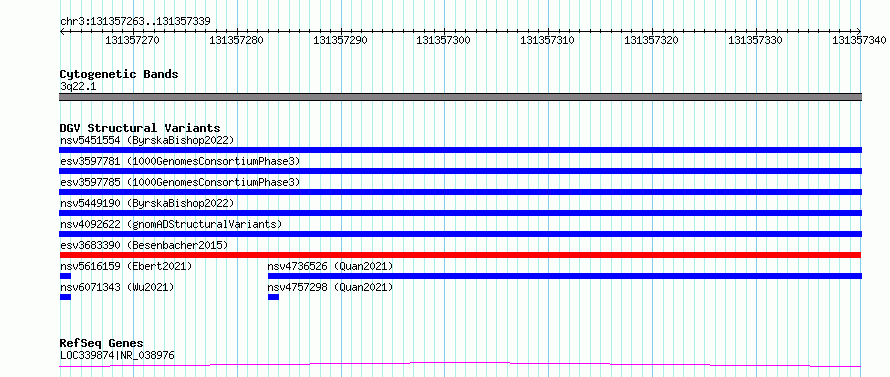Click ruler tick label 131357310
Viewport: 890px width, 377px height.
pos(548,40)
